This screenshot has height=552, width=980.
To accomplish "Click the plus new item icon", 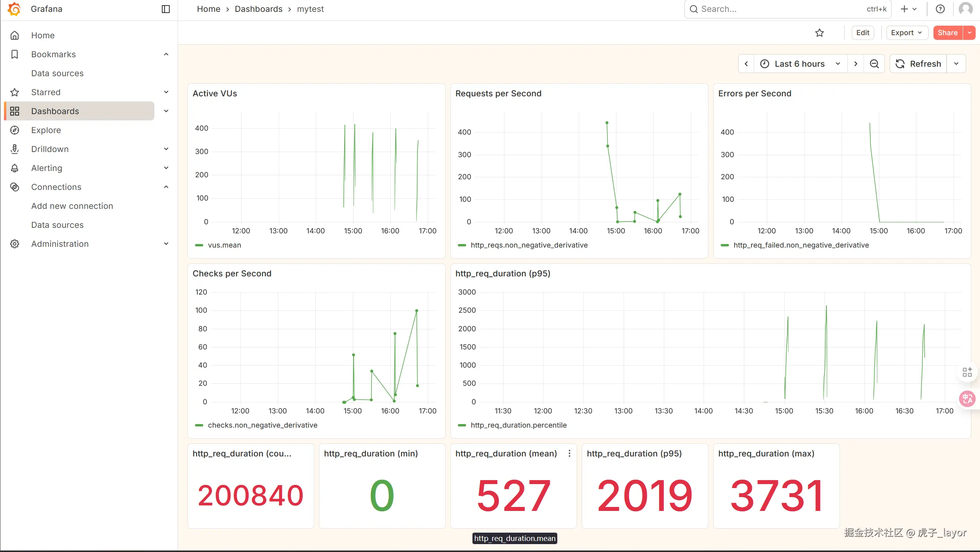I will (904, 9).
